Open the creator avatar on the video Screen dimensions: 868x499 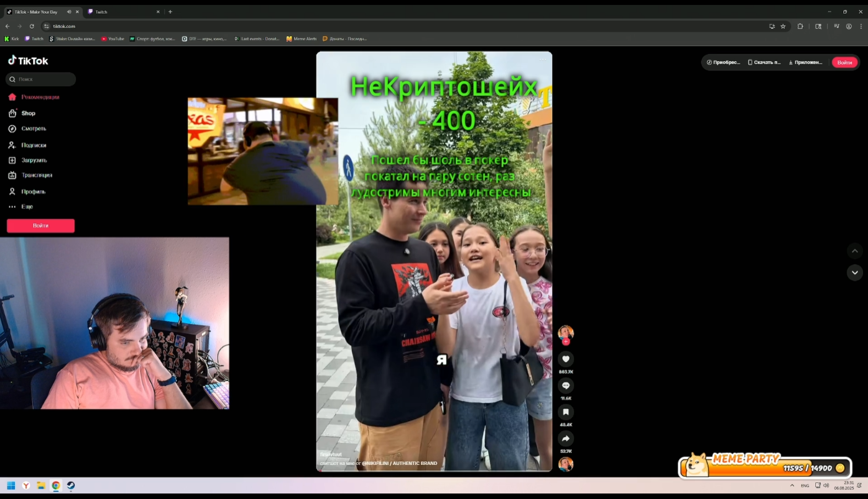tap(566, 331)
